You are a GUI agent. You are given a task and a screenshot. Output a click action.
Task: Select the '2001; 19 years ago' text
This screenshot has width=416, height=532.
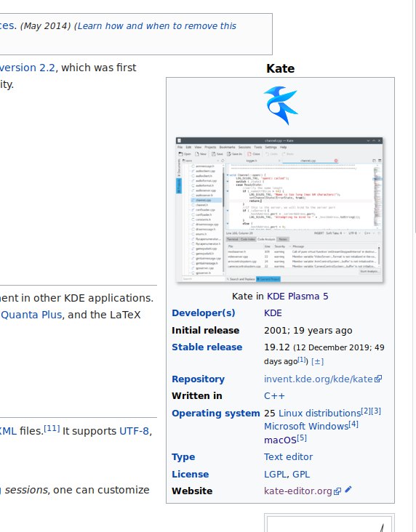coord(308,331)
